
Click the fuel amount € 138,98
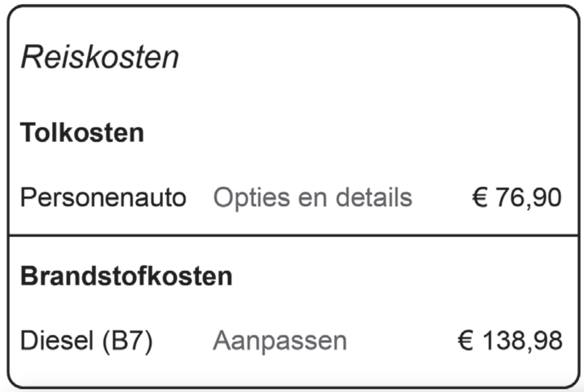[510, 341]
